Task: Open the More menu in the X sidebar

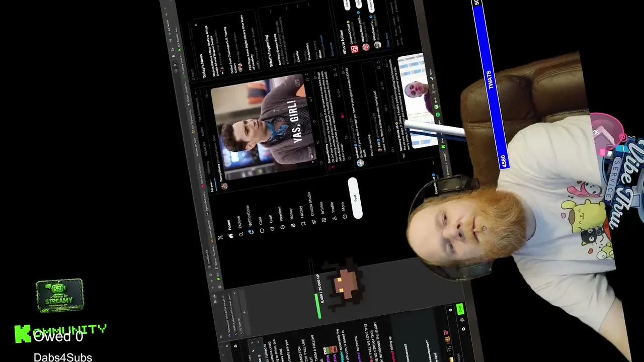Action: (344, 210)
